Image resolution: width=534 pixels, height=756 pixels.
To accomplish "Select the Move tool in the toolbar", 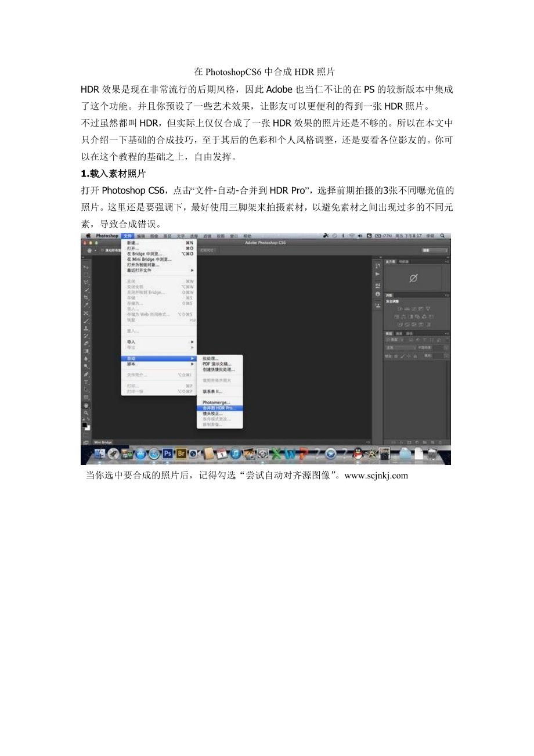I will click(86, 267).
